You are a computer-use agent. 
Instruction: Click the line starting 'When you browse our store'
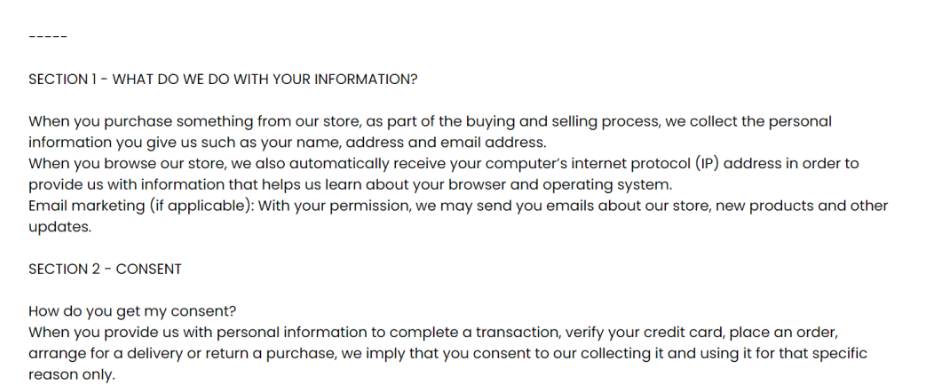click(443, 163)
